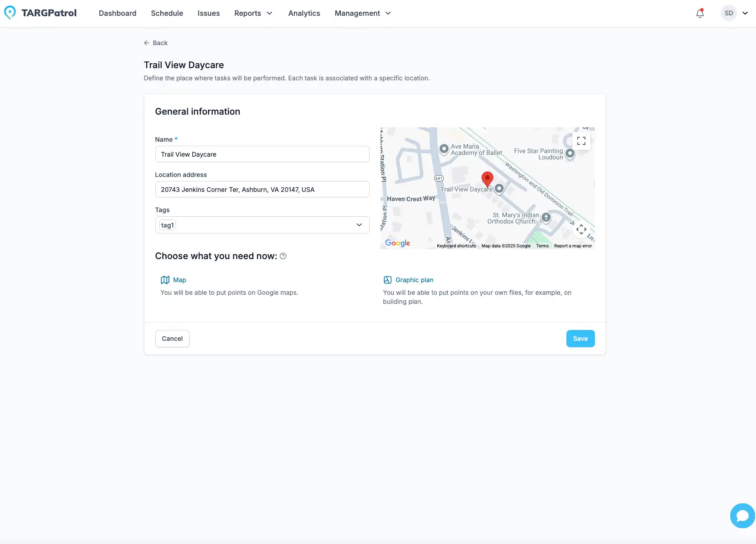This screenshot has height=544, width=756.
Task: Click the Trail View Daycare page title
Action: (x=184, y=65)
